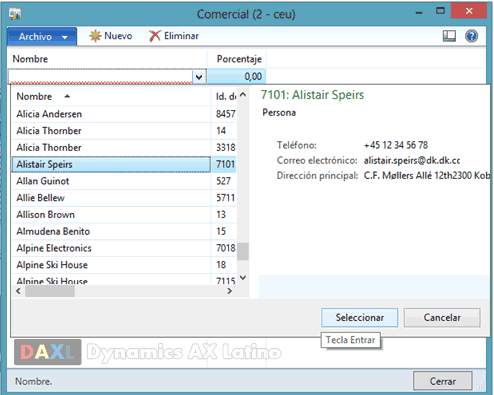Viewport: 494px width, 395px height.
Task: Open the Archivo menu
Action: tap(42, 36)
